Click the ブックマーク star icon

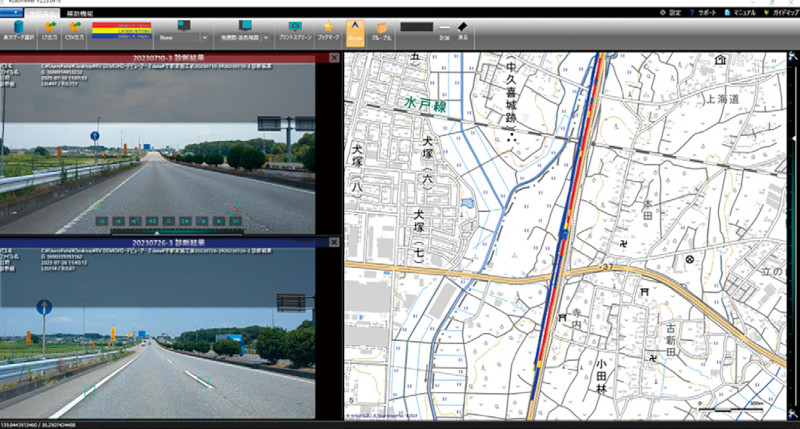tap(326, 29)
